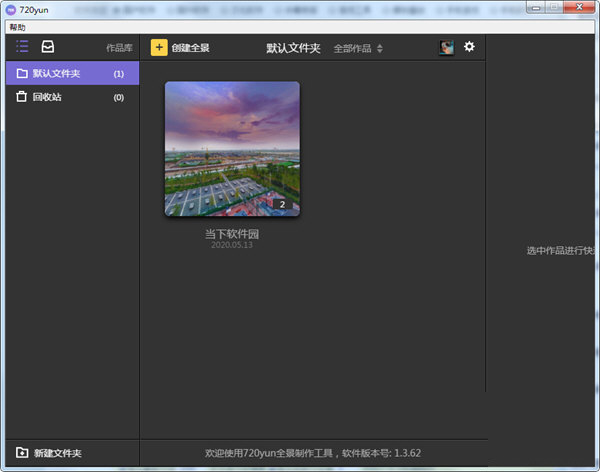Click the 默认文件夹 heading in toolbar
The height and width of the screenshot is (472, 600).
coord(293,48)
